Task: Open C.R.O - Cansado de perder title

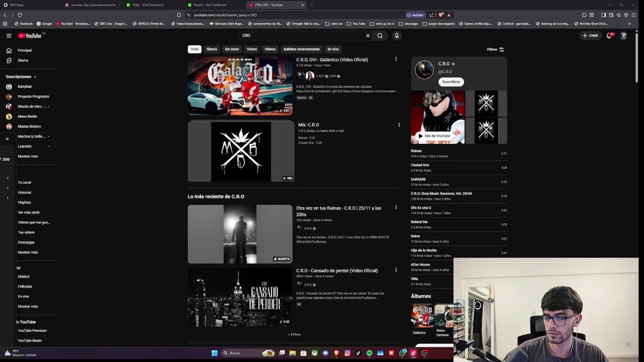Action: [x=337, y=270]
